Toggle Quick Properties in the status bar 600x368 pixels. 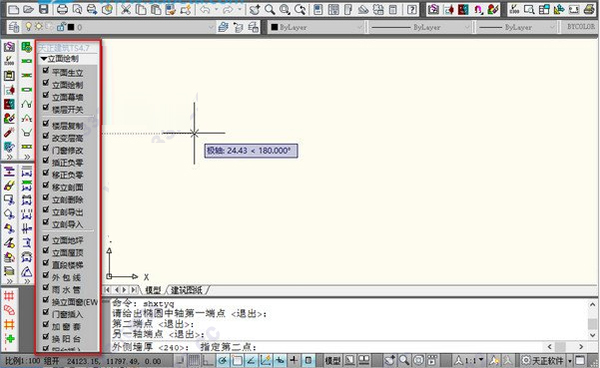[x=308, y=360]
